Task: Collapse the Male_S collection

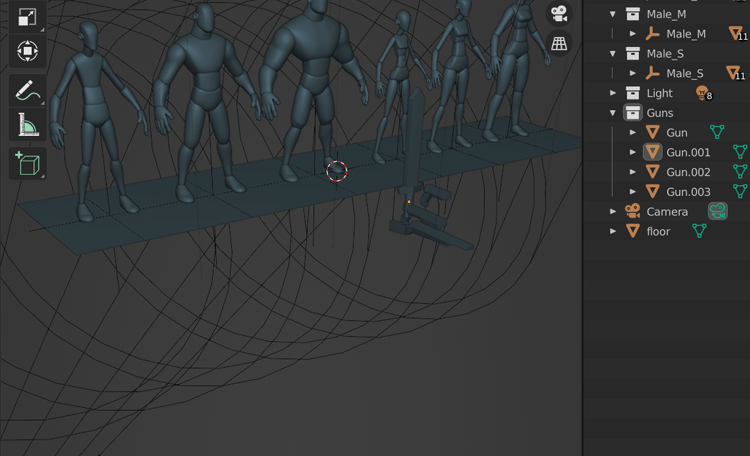Action: (x=613, y=54)
